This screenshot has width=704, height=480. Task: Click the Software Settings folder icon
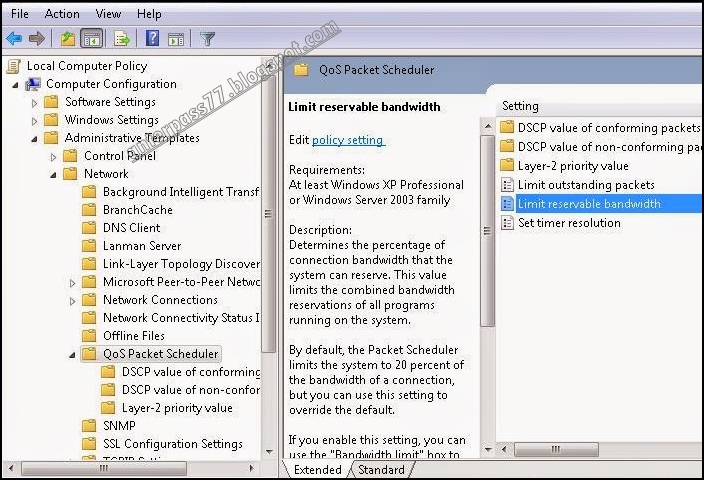pos(51,102)
